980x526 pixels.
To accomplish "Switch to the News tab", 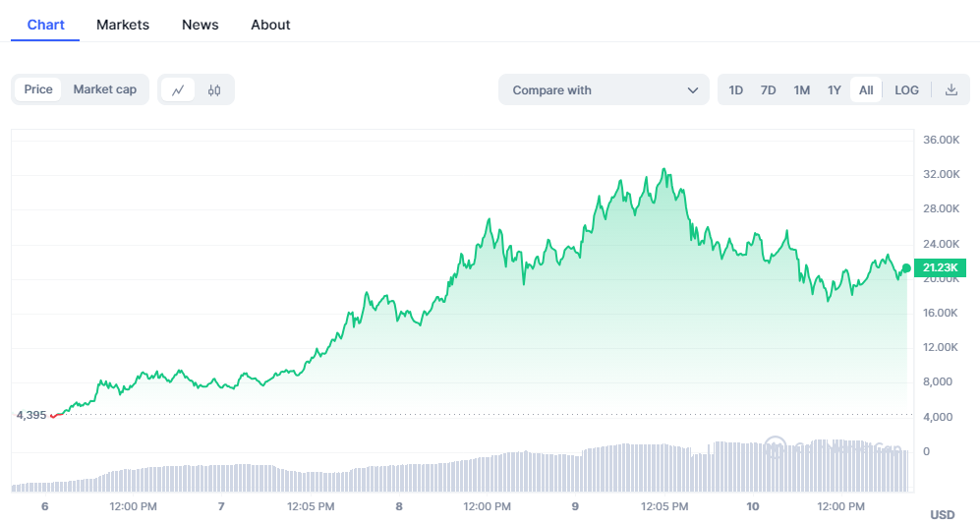I will 200,25.
